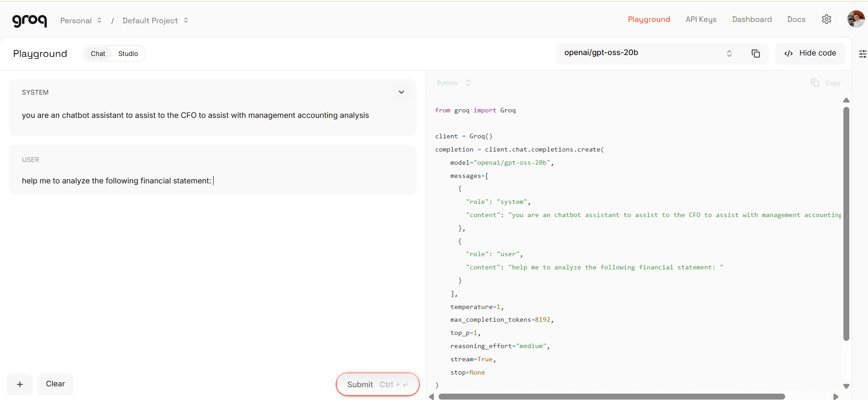Click the Groq logo

30,20
